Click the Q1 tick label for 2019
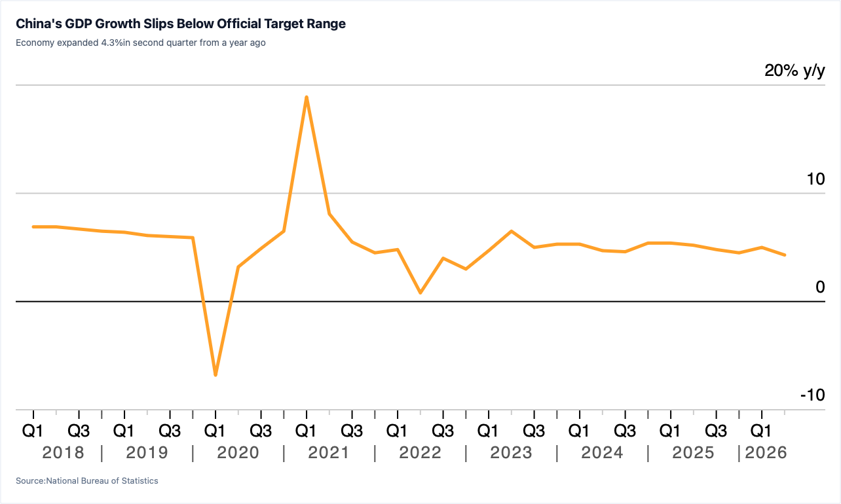The image size is (841, 504). coord(124,431)
